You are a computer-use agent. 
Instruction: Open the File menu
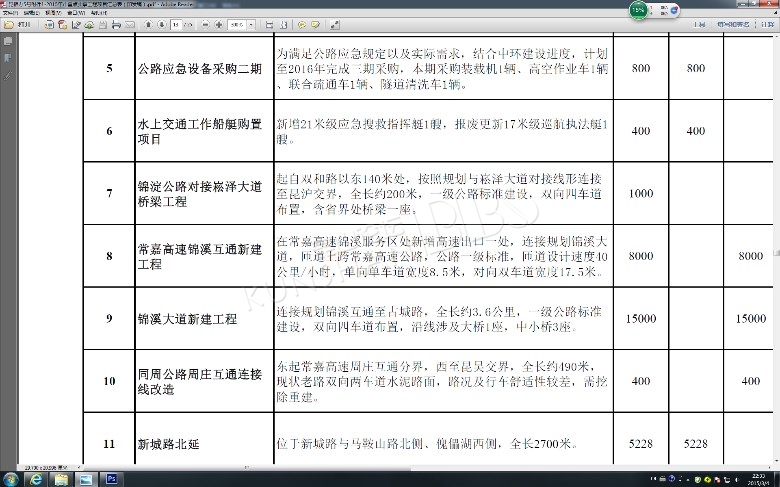10,12
